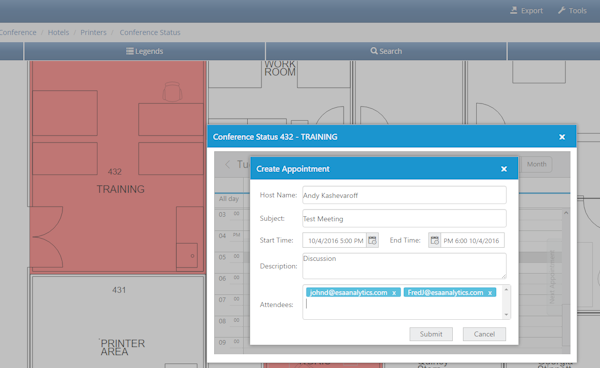Click the Export icon in top bar
Screen dimensions: 600x368
[514, 10]
